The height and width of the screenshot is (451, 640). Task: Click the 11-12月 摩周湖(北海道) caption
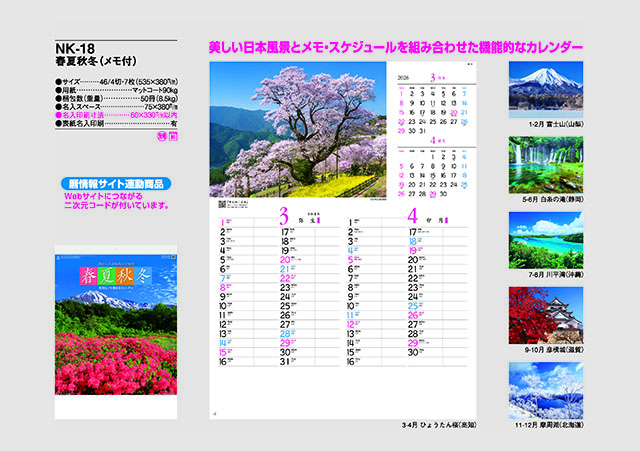click(549, 425)
